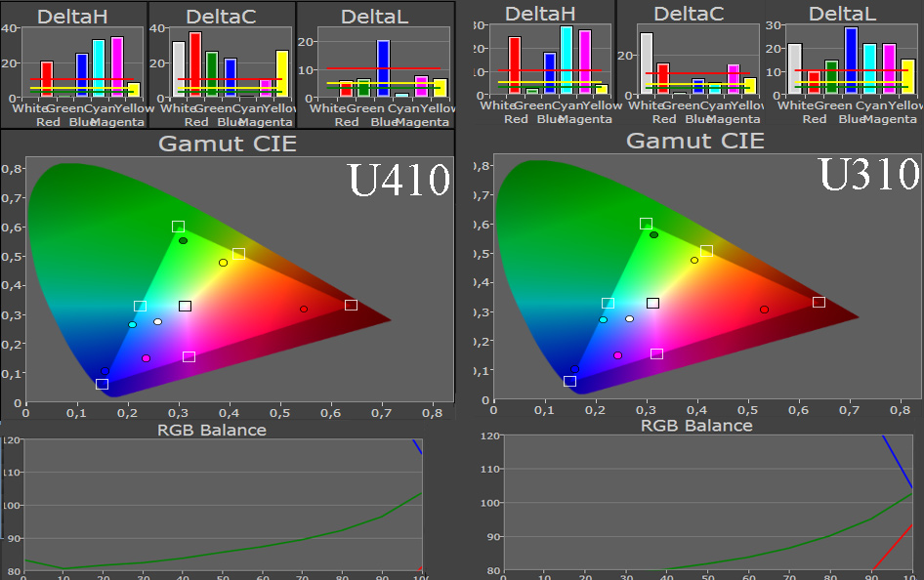This screenshot has width=924, height=580.
Task: Click the U410 measured white point
Action: coord(157,321)
